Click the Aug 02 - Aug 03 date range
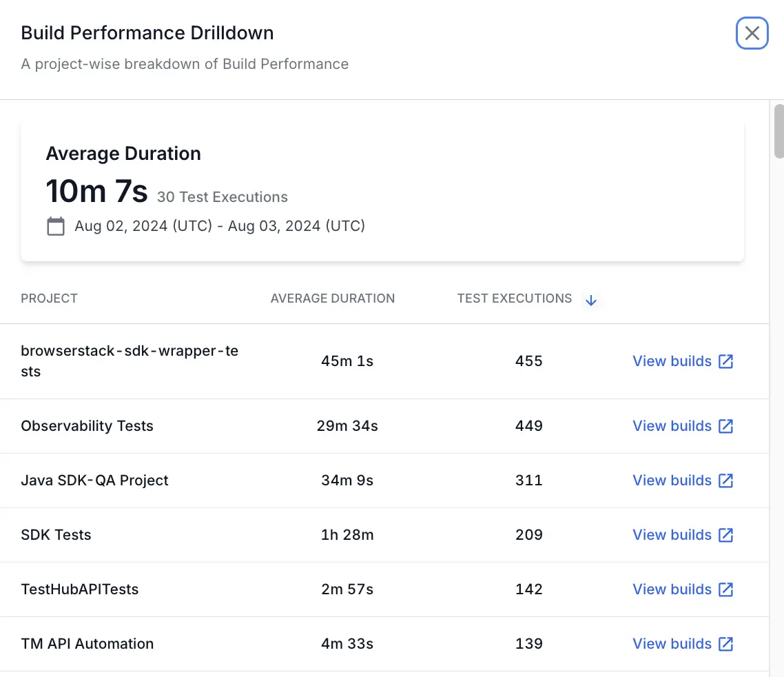This screenshot has height=677, width=784. click(220, 226)
